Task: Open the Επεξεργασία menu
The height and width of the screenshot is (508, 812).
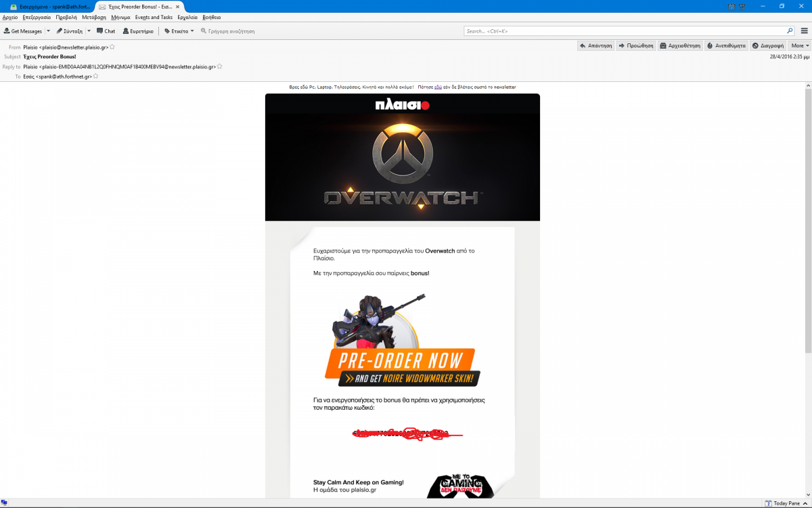Action: (x=37, y=17)
